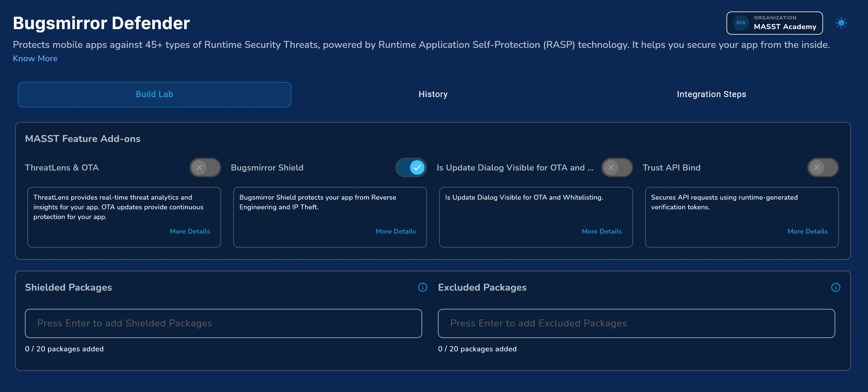Image resolution: width=868 pixels, height=392 pixels.
Task: Open the Shielded Packages info icon
Action: [x=422, y=287]
